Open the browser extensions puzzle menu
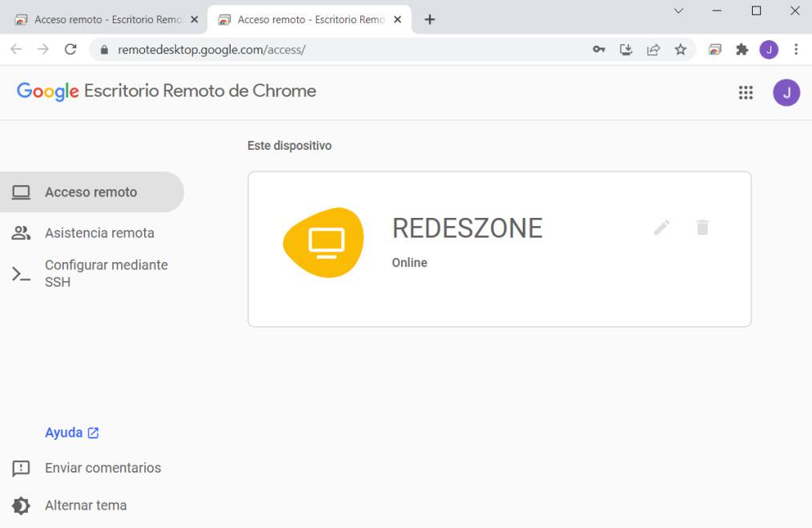 pos(742,49)
